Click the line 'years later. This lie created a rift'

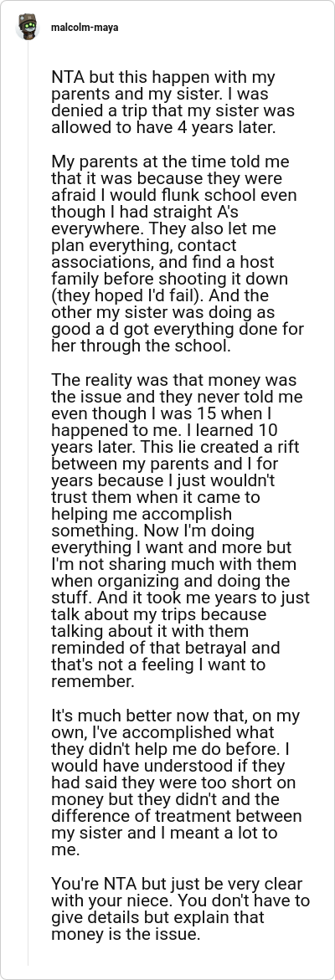(x=164, y=446)
